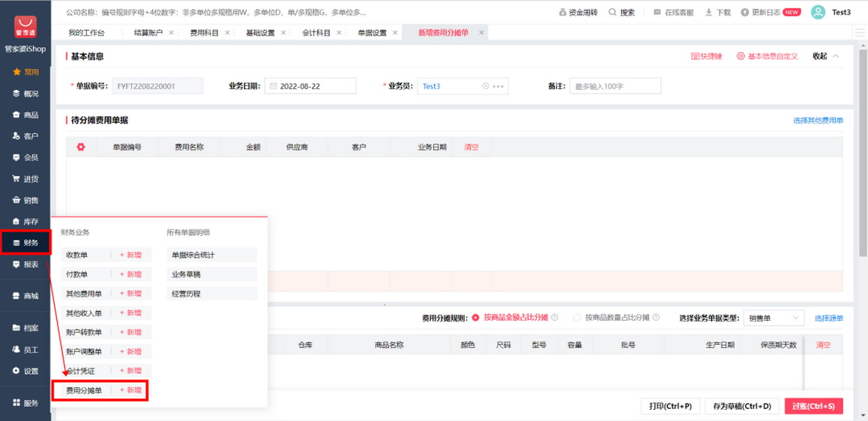This screenshot has width=868, height=421.
Task: Open 选择业务单据类型 销售单 dropdown
Action: pos(774,318)
